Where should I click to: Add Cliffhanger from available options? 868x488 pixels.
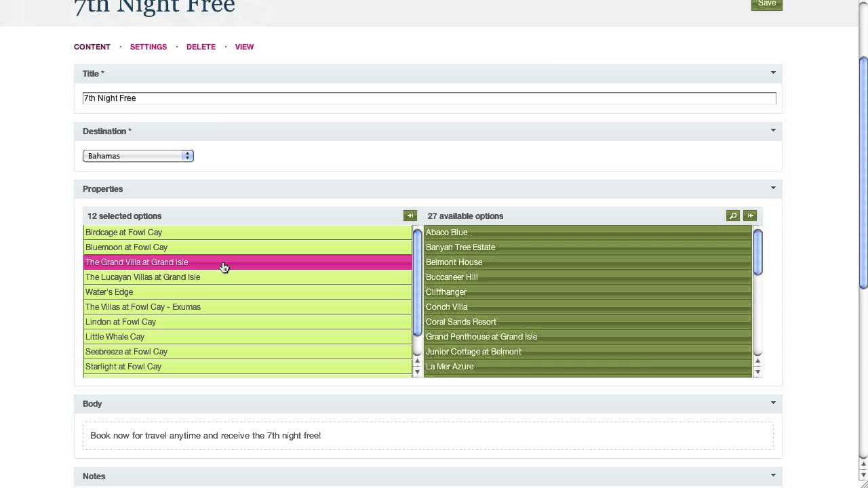[588, 292]
